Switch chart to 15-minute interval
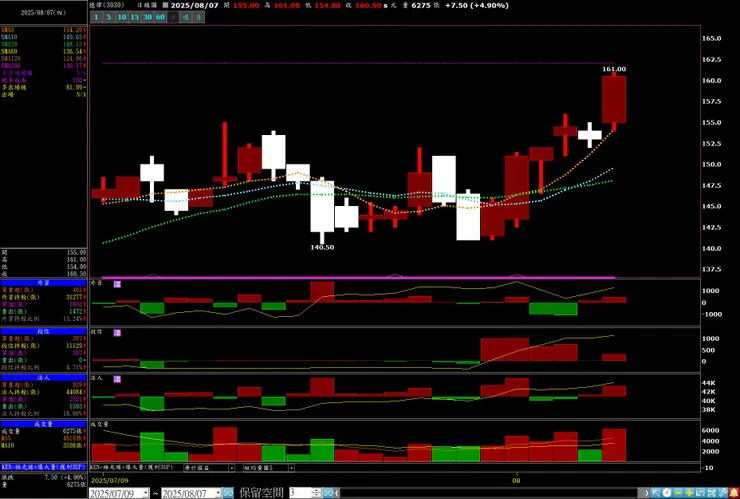740x499 pixels. 135,17
